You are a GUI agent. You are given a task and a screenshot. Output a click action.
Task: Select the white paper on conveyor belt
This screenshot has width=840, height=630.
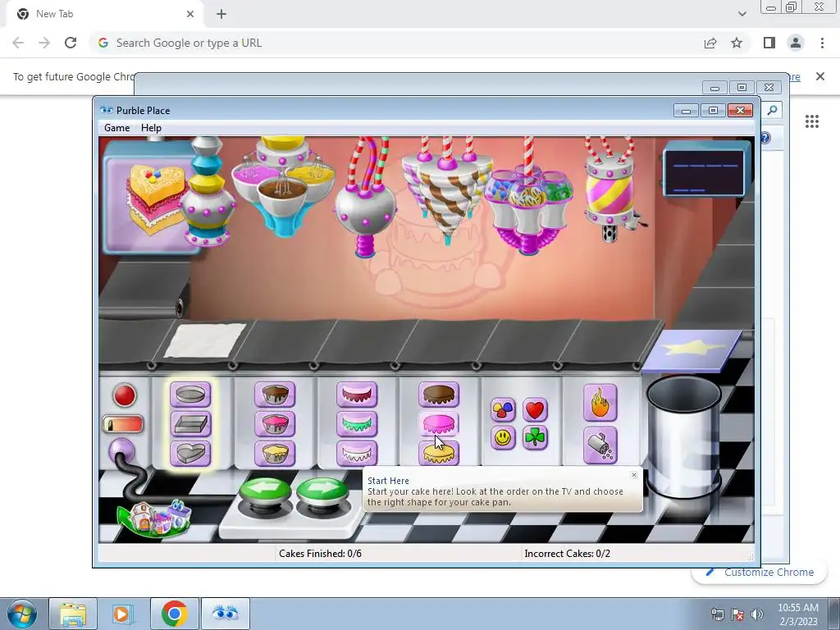[x=205, y=340]
